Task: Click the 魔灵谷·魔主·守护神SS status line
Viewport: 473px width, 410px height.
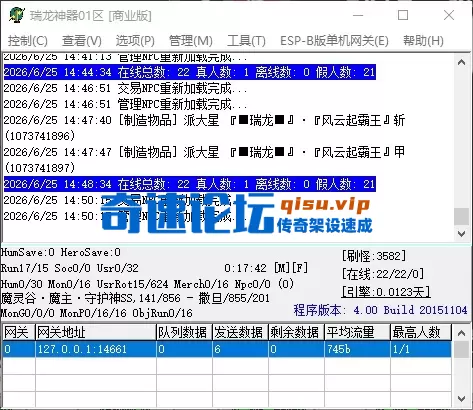Action: tap(135, 298)
